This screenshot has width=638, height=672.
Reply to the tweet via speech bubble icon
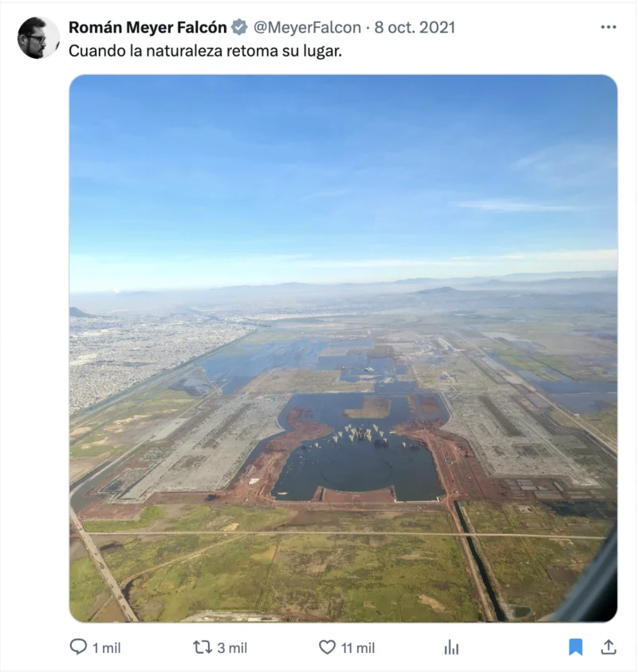[x=78, y=647]
